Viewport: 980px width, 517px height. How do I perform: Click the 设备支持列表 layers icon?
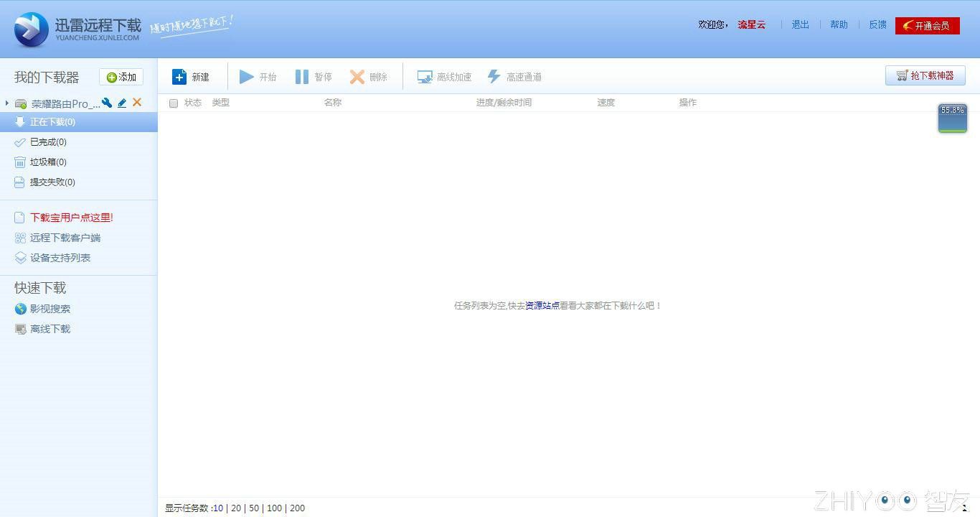tap(20, 258)
